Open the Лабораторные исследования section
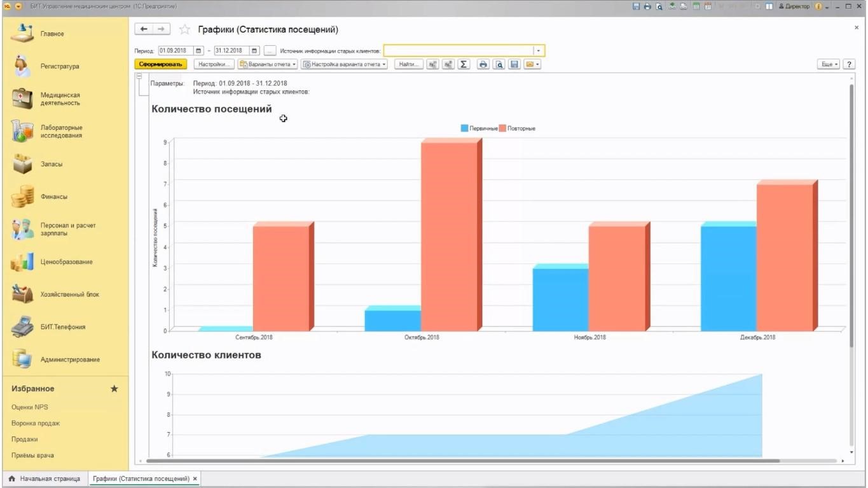This screenshot has width=868, height=488. pyautogui.click(x=61, y=132)
